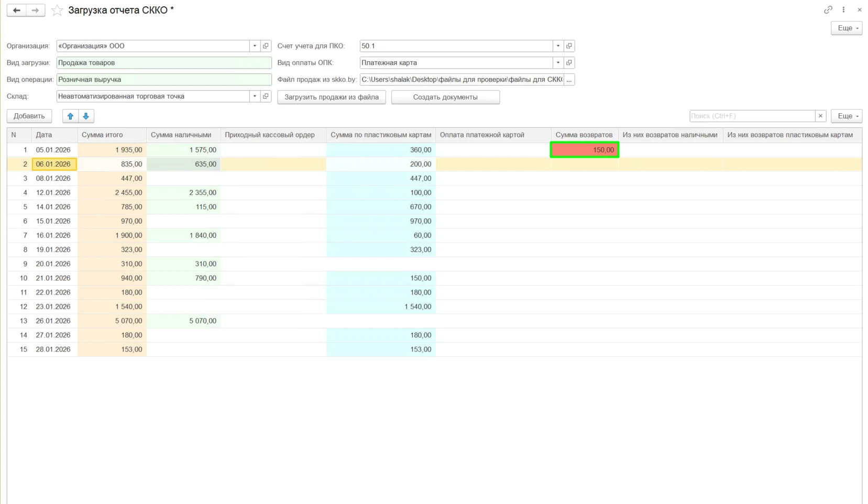Click the back navigation arrow
This screenshot has height=504, width=868.
[17, 10]
